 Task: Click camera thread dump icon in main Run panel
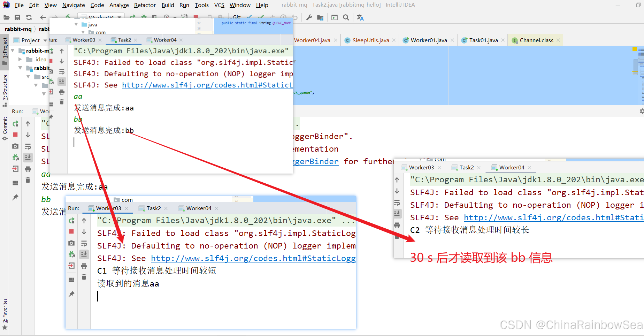(15, 146)
